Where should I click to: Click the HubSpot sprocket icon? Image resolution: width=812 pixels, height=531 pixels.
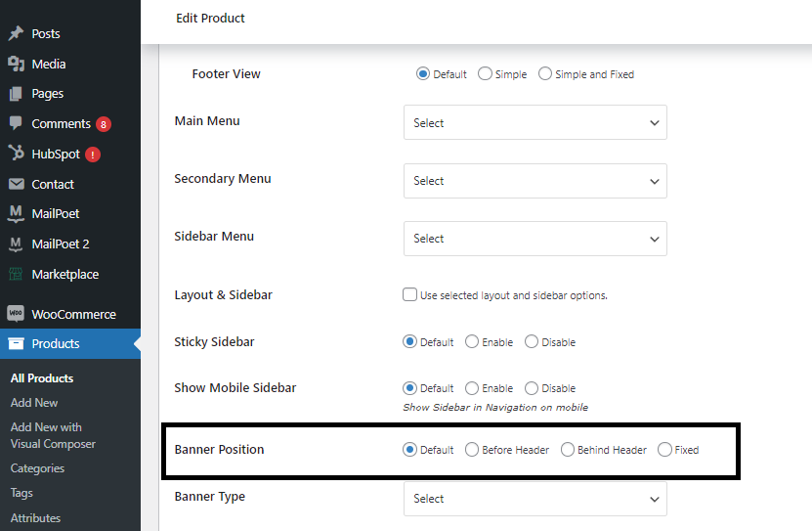(x=16, y=154)
